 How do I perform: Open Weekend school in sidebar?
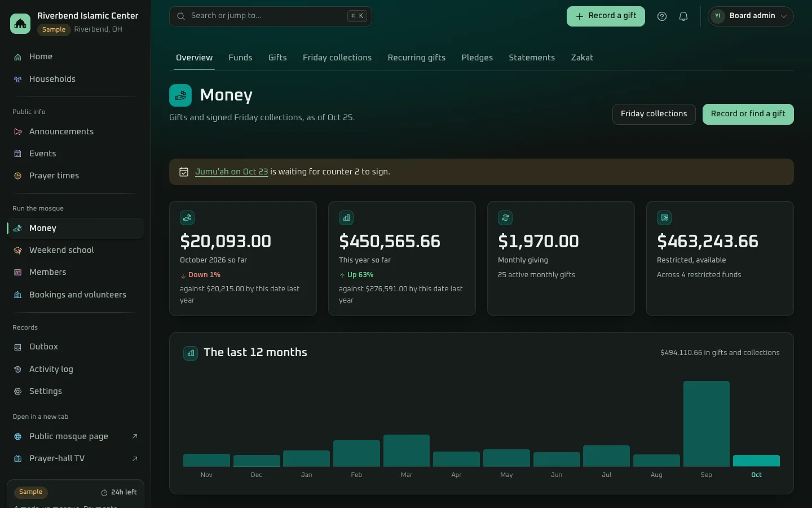76,250
